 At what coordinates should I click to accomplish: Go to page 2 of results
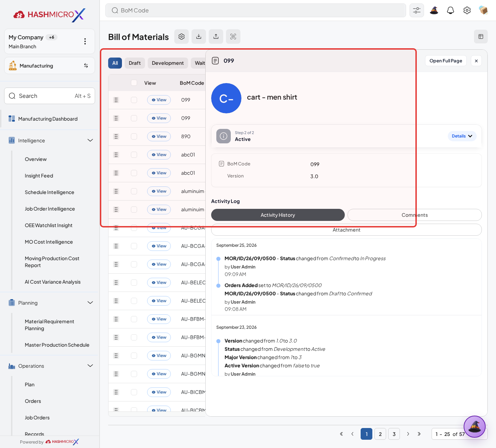tap(380, 434)
